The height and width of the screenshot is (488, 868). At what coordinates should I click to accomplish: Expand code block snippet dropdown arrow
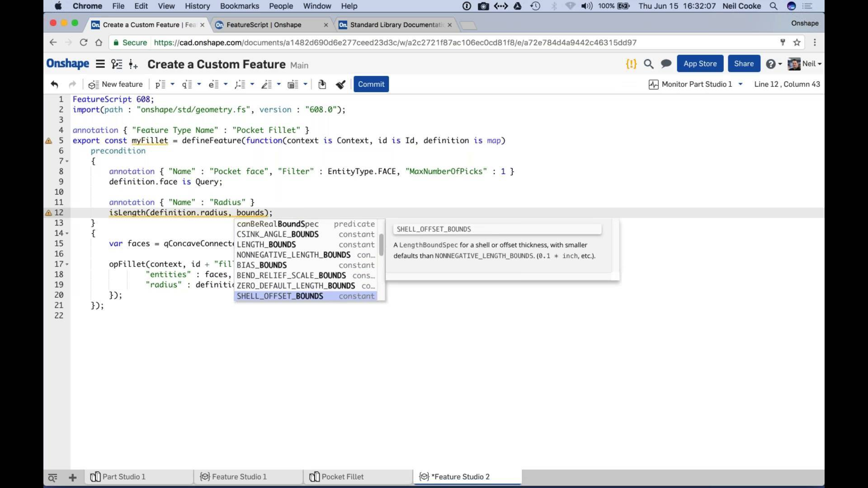tap(306, 84)
